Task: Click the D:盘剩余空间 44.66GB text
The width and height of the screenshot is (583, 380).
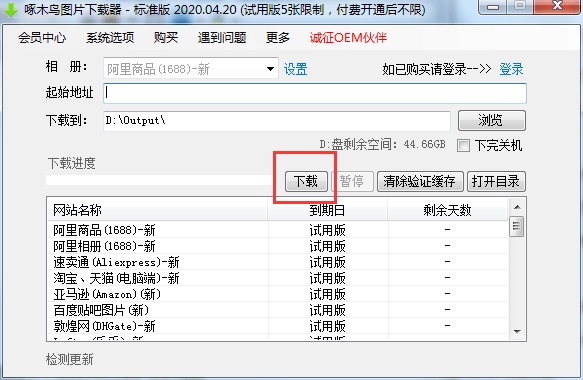Action: [382, 144]
